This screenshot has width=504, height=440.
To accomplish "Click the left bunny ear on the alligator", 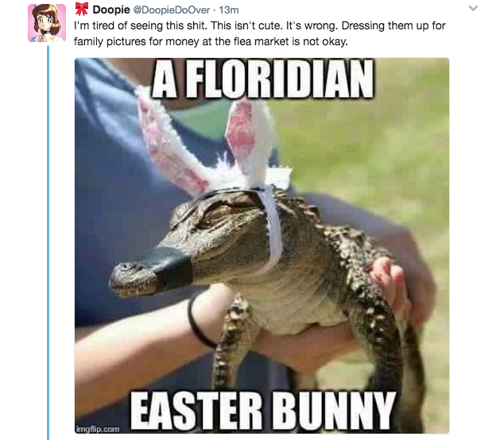I will (x=170, y=141).
